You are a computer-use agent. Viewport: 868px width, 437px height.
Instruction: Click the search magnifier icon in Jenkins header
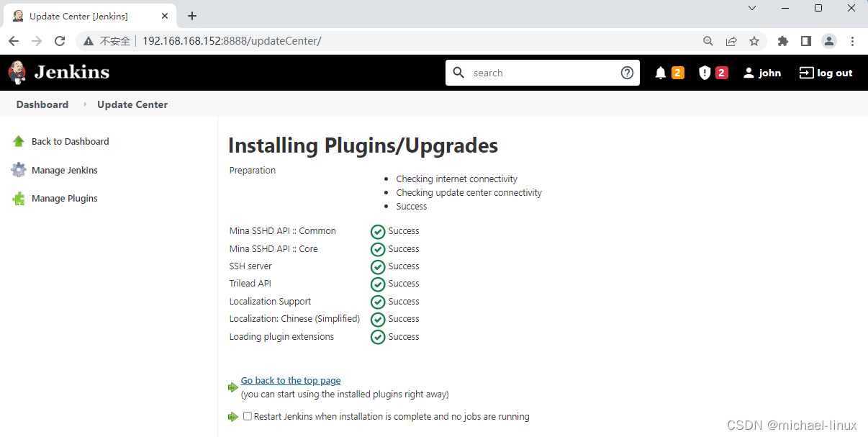(459, 73)
